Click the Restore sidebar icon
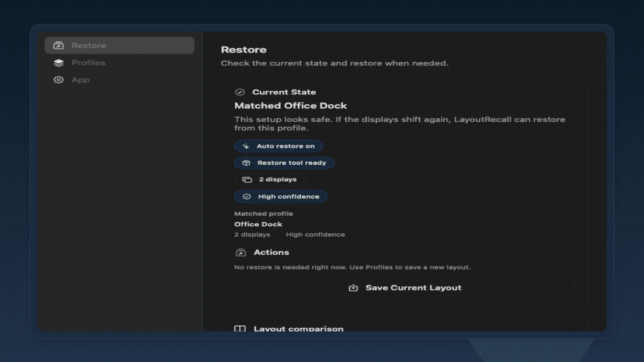 58,46
